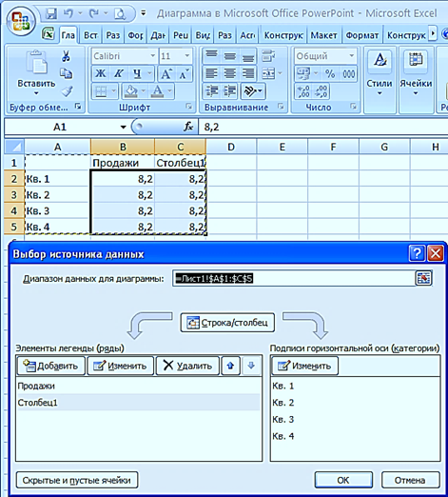
Task: Click the Save icon in quick access toolbar
Action: pyautogui.click(x=51, y=13)
